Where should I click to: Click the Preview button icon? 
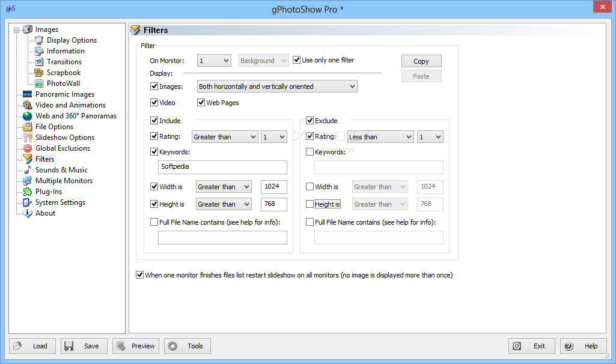coord(121,346)
